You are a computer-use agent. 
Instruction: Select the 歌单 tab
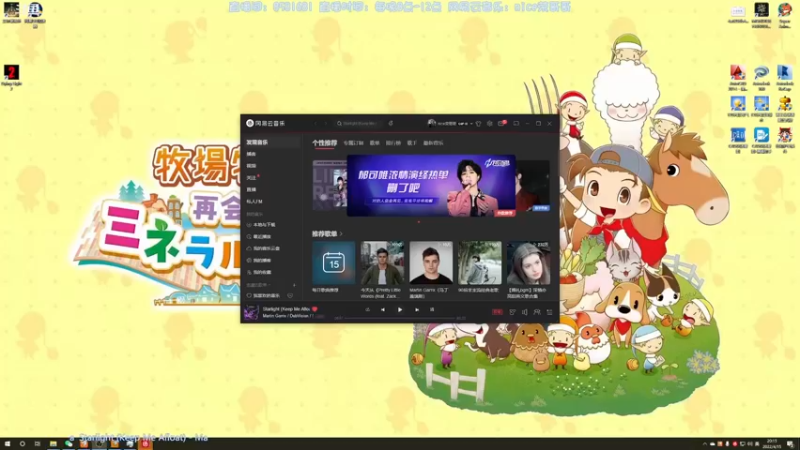pyautogui.click(x=374, y=143)
